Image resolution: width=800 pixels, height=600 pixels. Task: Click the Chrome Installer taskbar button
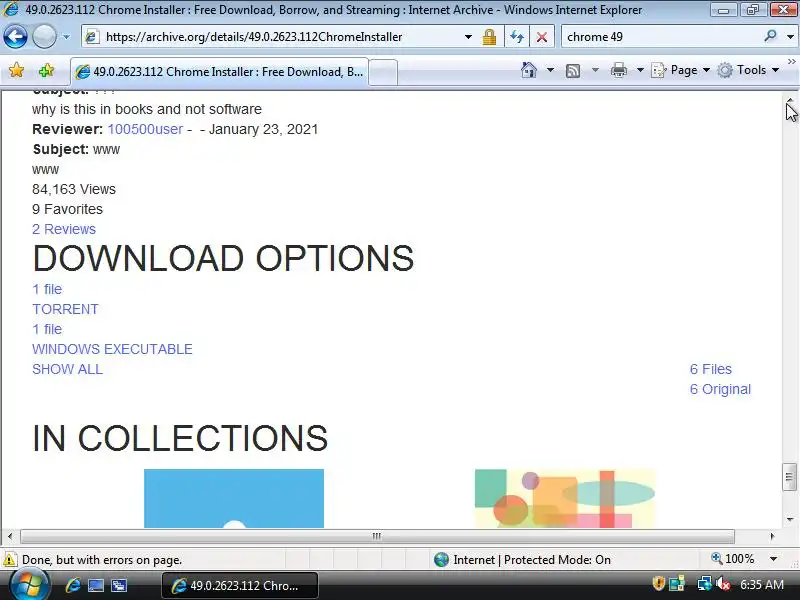pyautogui.click(x=240, y=585)
